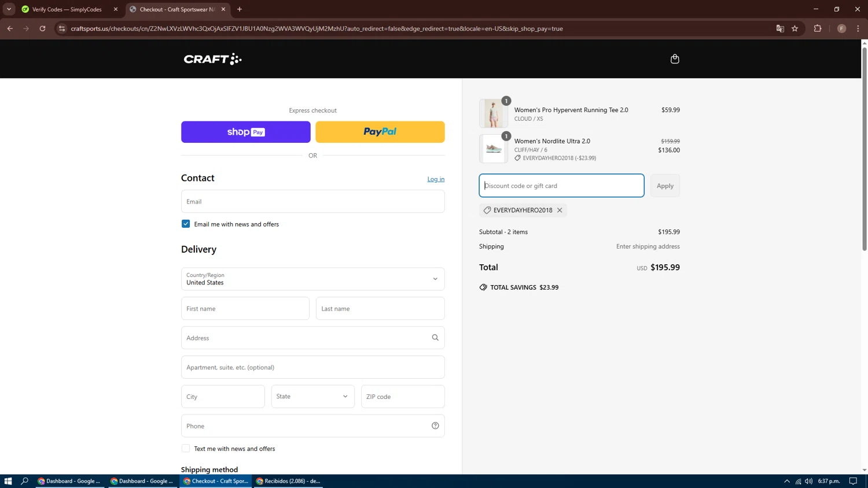Open the site information icon in address bar

[x=62, y=28]
